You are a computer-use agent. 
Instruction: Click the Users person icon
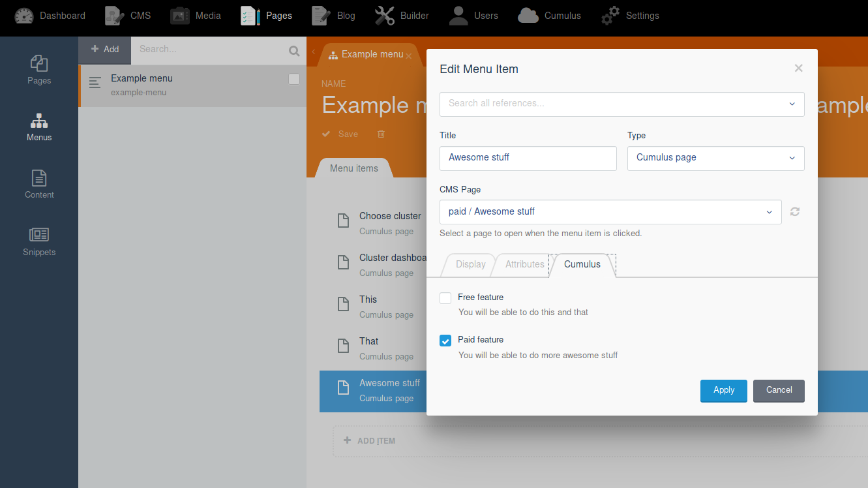coord(458,16)
